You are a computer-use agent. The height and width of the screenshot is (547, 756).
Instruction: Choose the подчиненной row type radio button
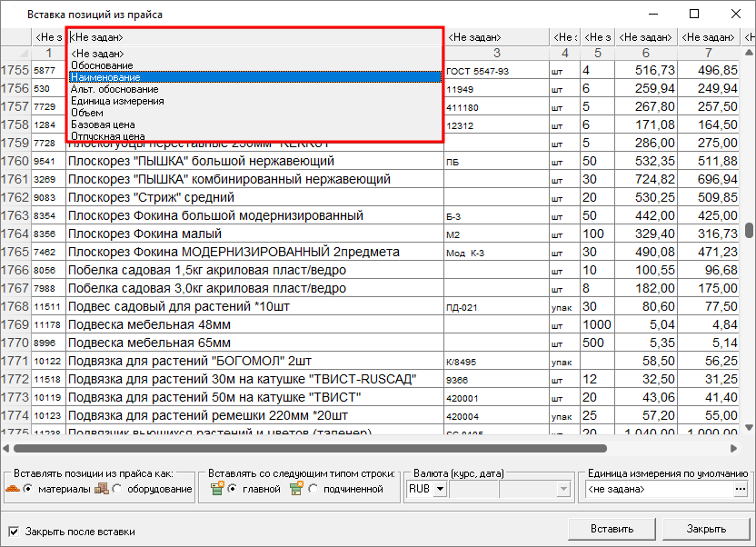point(313,490)
